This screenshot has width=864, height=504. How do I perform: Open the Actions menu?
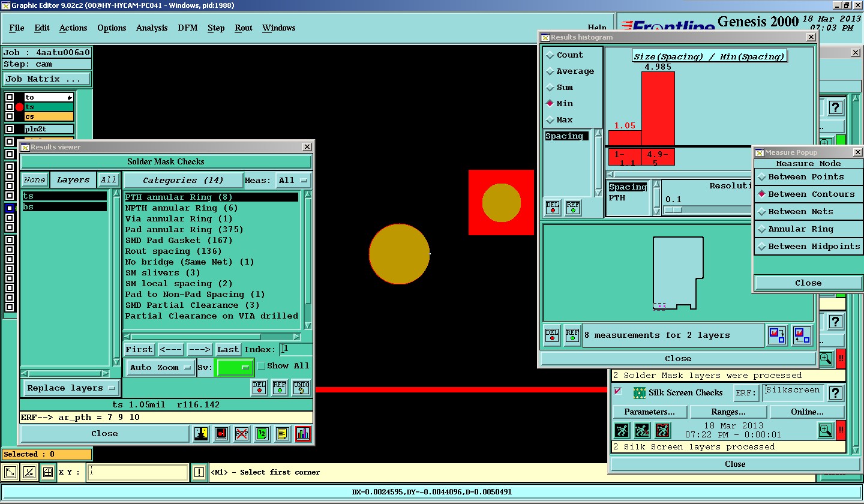(73, 28)
